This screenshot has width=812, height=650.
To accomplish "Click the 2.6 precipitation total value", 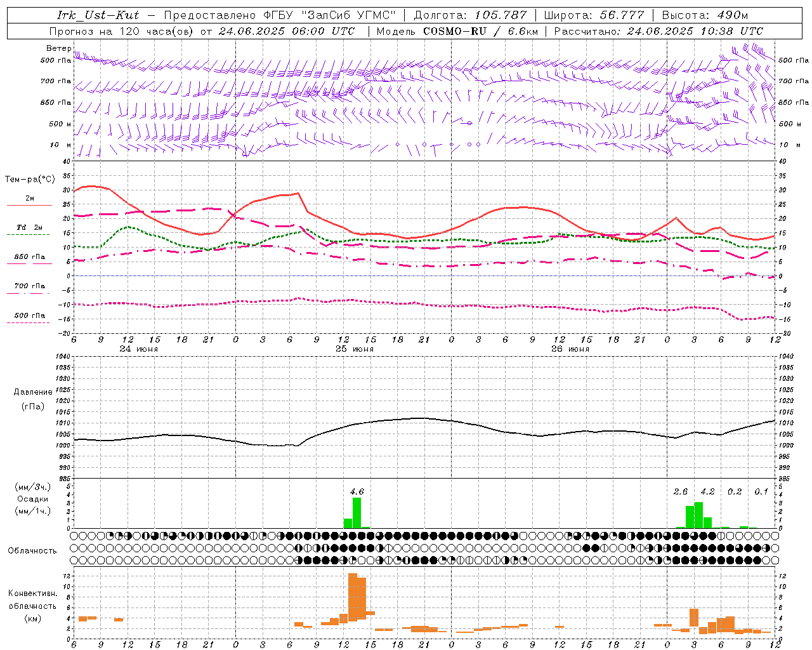I will pyautogui.click(x=681, y=491).
